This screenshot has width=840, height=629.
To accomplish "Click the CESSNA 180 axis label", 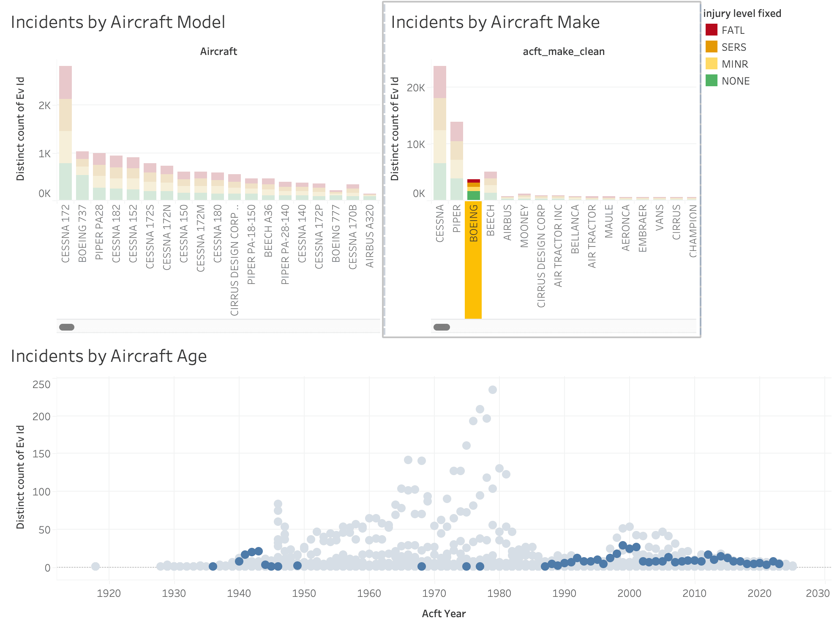I will tap(218, 234).
